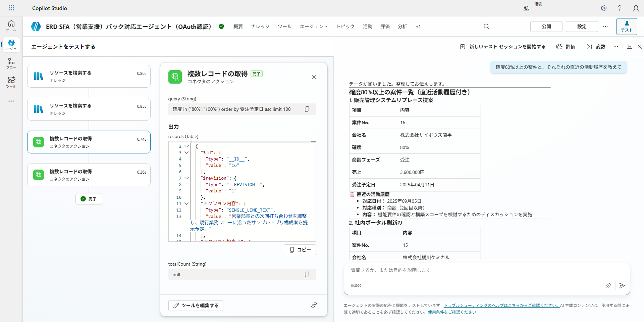Click the 株式会社サイボウズ商事 cell

[x=426, y=135]
